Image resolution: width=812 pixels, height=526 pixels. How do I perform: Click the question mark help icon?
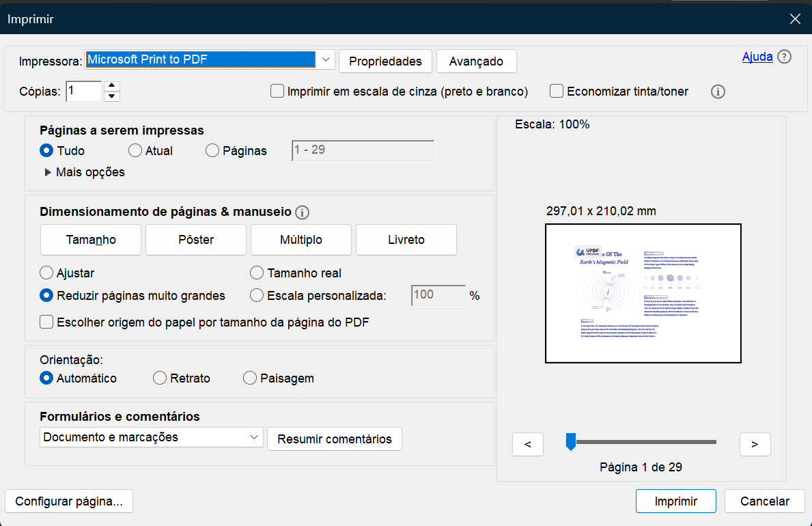[784, 57]
